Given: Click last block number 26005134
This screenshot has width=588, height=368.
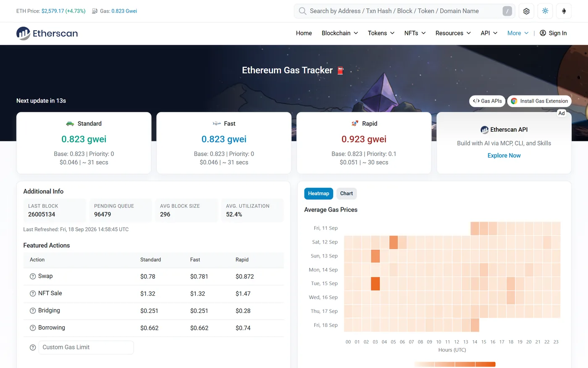Looking at the screenshot, I should 42,214.
